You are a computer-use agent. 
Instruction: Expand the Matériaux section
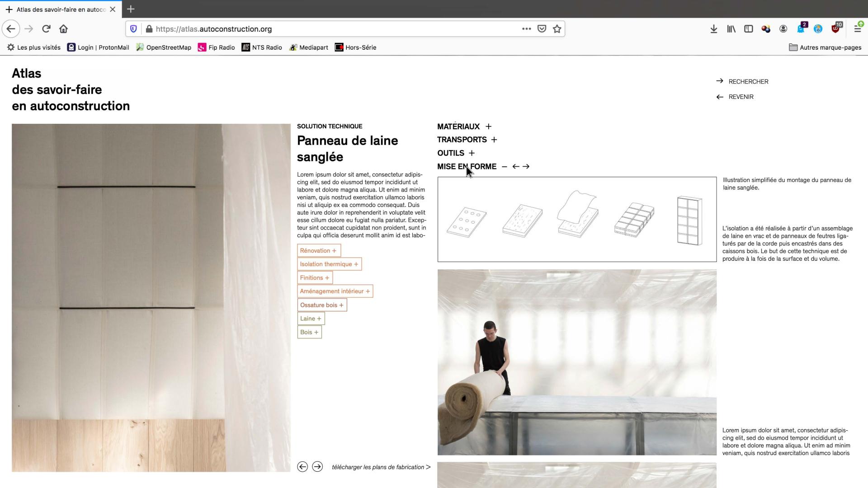488,127
